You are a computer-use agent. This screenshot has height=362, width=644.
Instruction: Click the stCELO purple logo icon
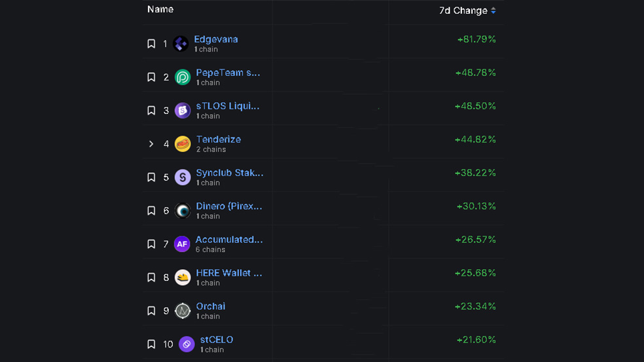(x=187, y=344)
